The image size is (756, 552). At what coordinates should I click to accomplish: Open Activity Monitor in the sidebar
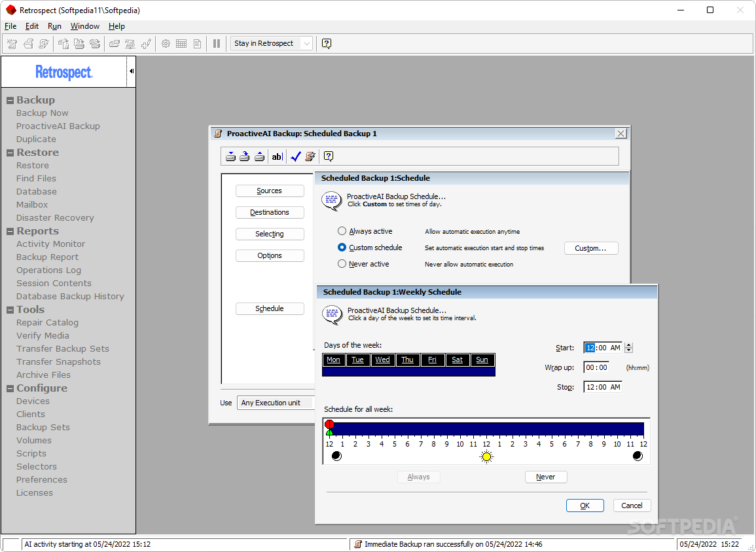click(x=50, y=244)
